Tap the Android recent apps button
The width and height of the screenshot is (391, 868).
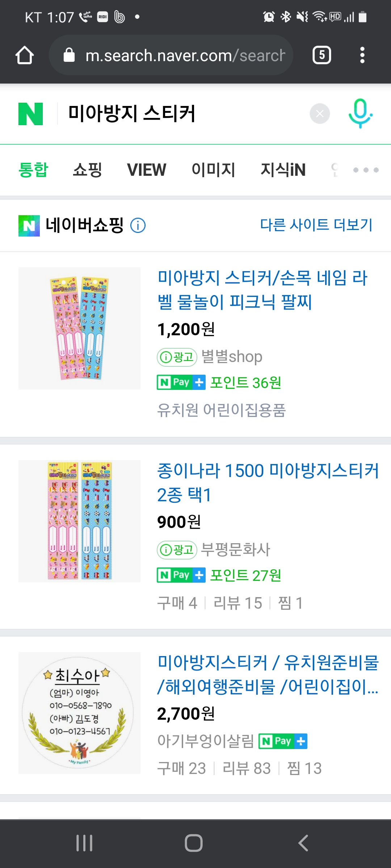[x=84, y=843]
